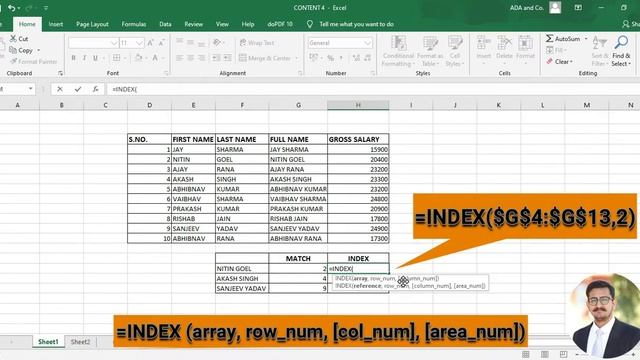The width and height of the screenshot is (640, 360).
Task: Confirm formula with the checkmark Enter button
Action: click(x=78, y=89)
